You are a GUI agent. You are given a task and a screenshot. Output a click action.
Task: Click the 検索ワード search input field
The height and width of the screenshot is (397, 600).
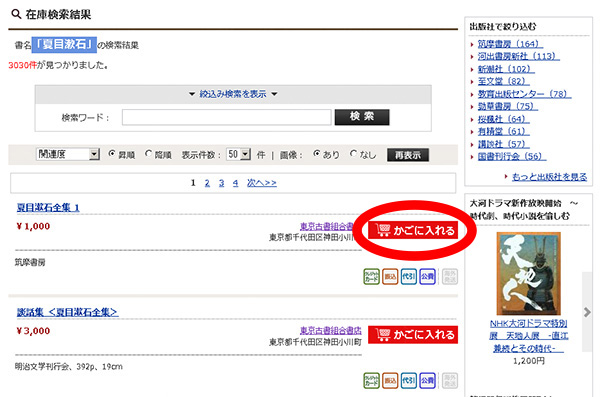tap(227, 117)
